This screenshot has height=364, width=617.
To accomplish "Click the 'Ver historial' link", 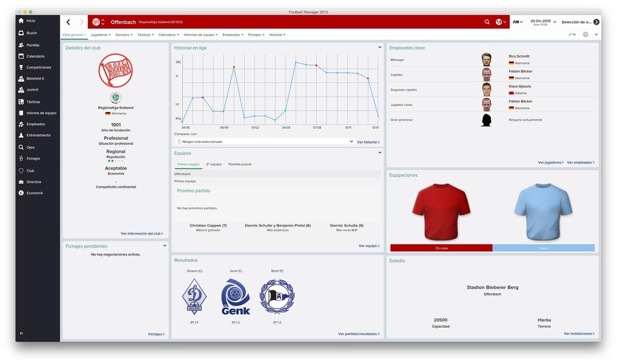I will coord(368,142).
